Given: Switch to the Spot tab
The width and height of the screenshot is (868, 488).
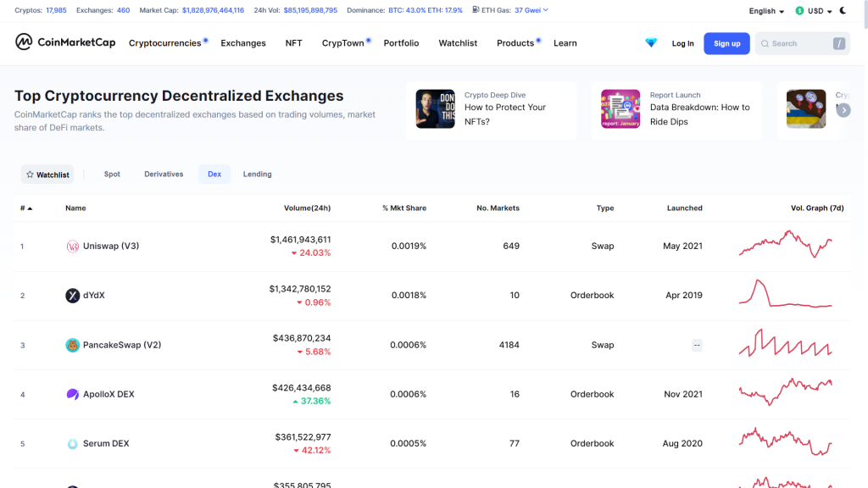Looking at the screenshot, I should pyautogui.click(x=112, y=175).
